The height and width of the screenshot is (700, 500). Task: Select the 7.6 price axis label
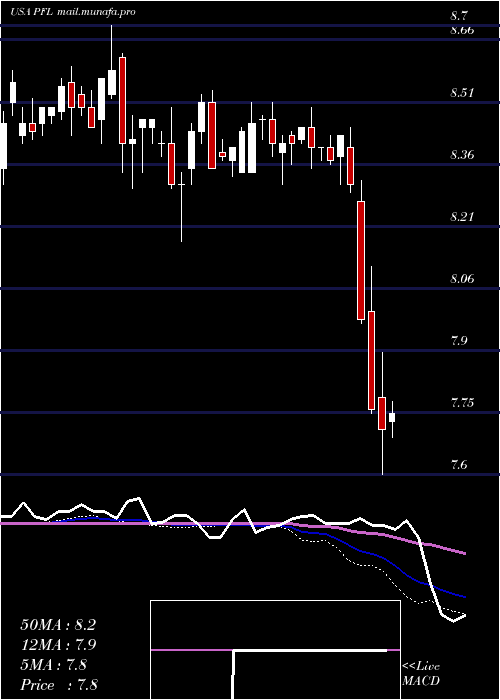click(459, 465)
